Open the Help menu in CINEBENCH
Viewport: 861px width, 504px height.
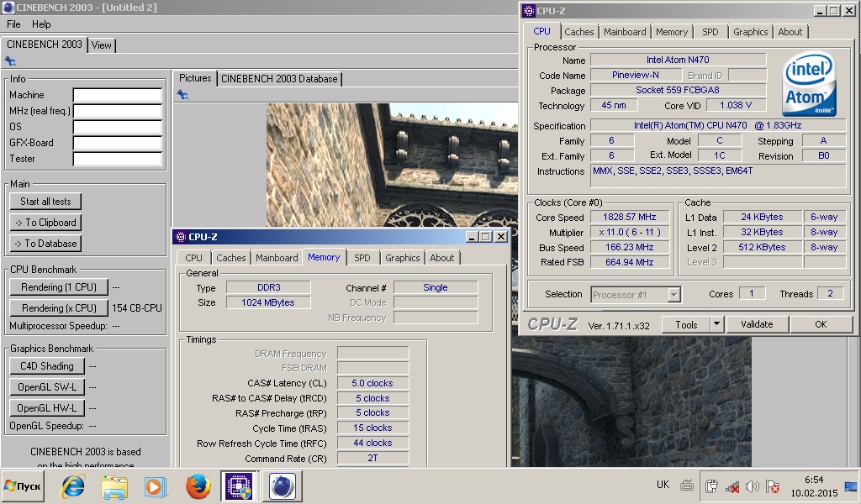click(x=41, y=24)
